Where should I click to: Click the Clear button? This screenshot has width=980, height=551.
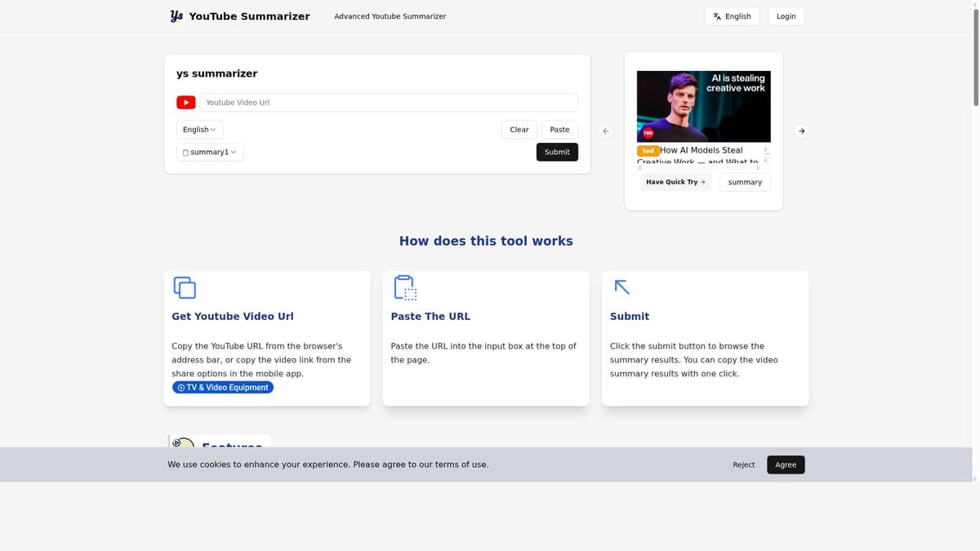[x=519, y=130]
